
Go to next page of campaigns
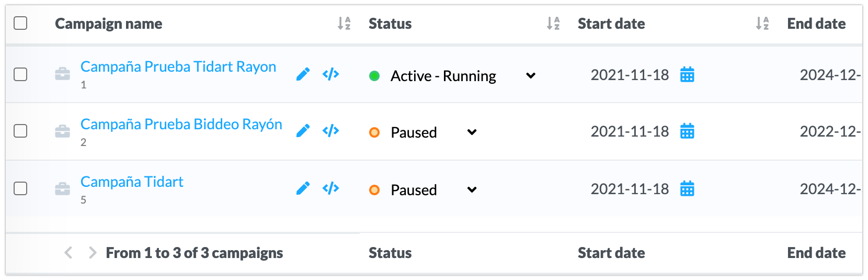coord(93,253)
